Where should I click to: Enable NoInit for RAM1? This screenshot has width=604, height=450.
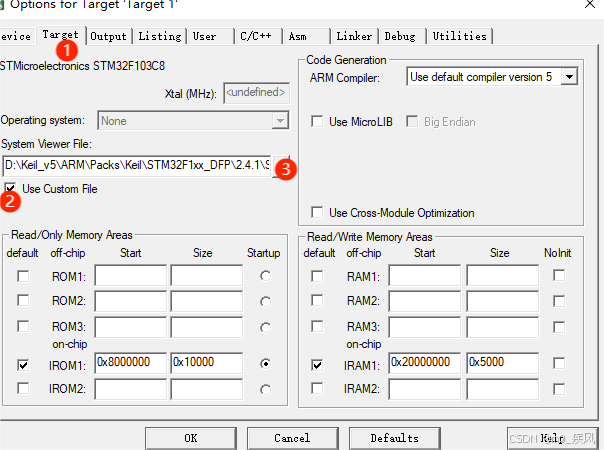tap(559, 275)
